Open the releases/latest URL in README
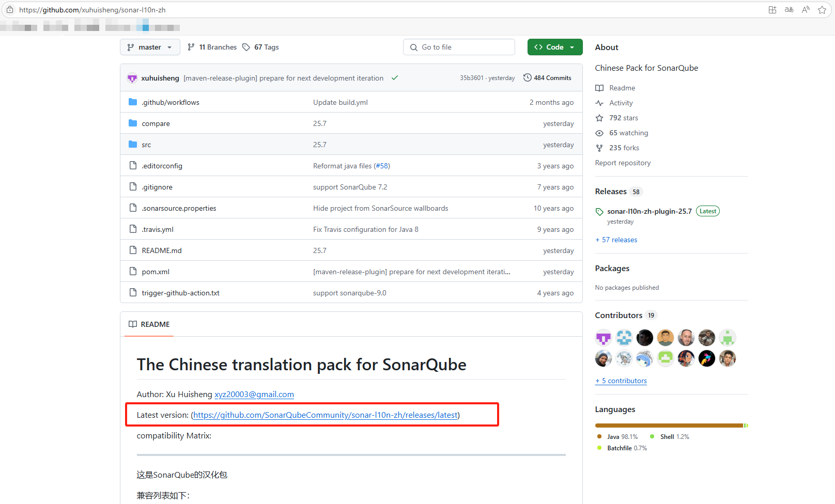The width and height of the screenshot is (835, 504). coord(326,415)
